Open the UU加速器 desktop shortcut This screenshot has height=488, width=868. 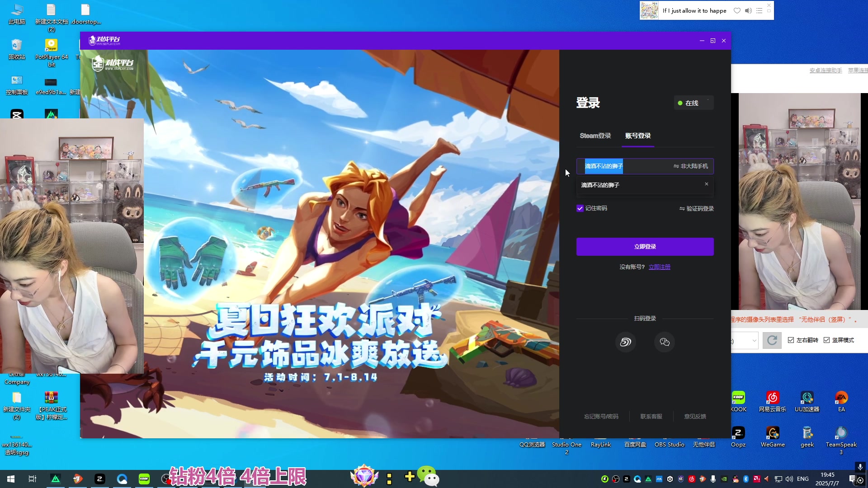pos(807,401)
